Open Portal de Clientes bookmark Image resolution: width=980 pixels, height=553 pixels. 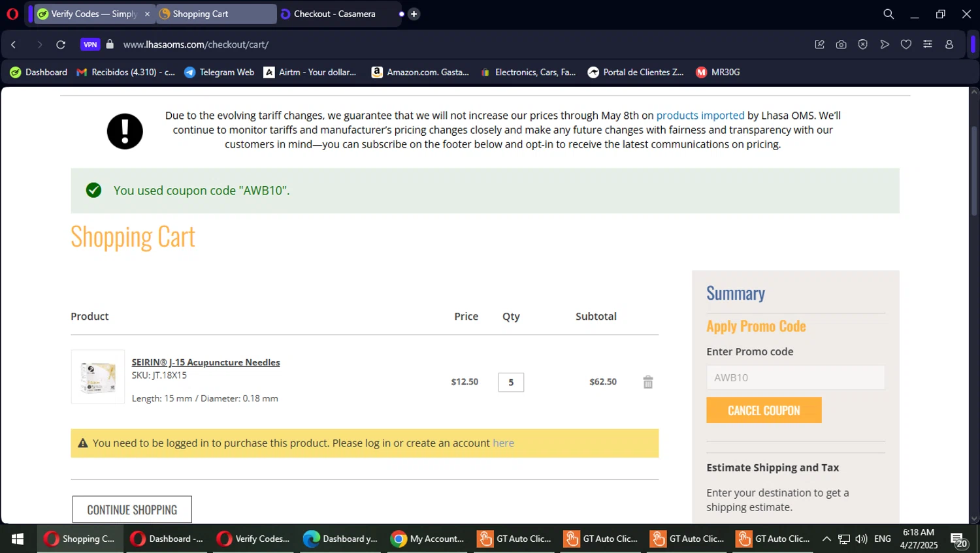tap(636, 72)
